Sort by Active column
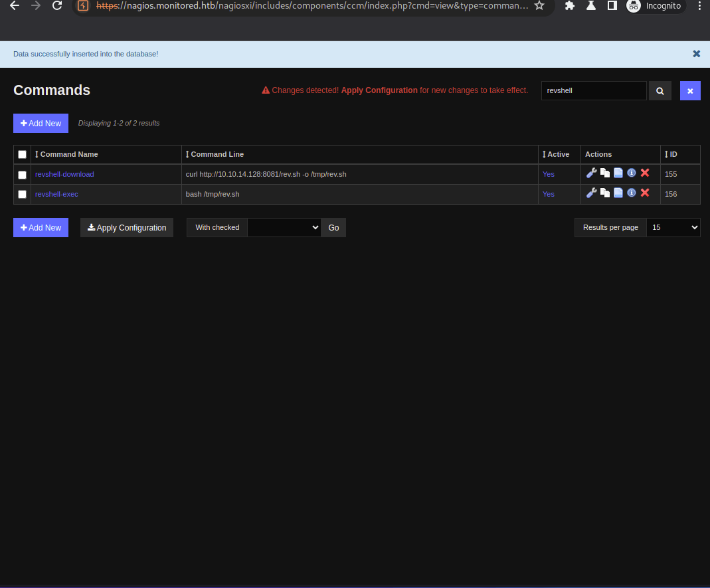The height and width of the screenshot is (588, 710). (556, 154)
